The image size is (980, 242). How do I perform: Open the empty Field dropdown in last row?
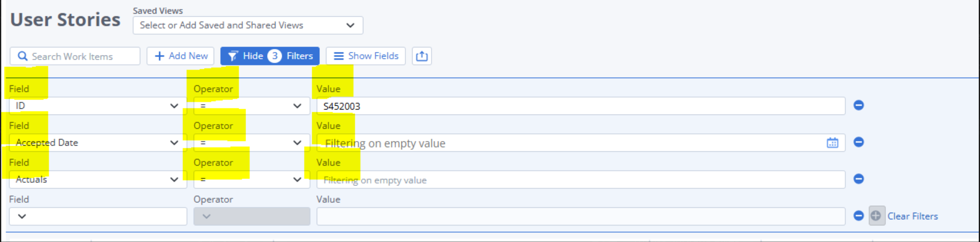click(98, 216)
